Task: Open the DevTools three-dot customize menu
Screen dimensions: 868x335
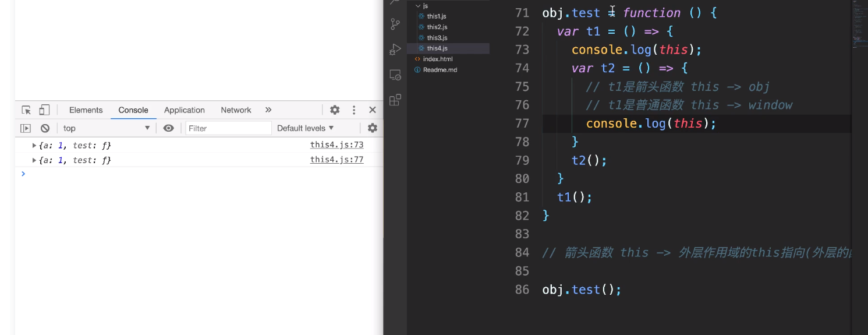Action: tap(353, 110)
